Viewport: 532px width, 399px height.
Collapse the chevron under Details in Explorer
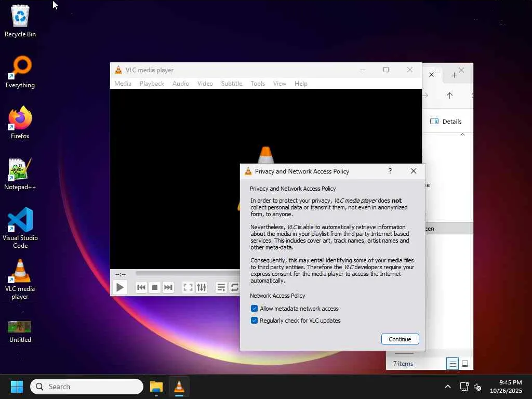(462, 135)
